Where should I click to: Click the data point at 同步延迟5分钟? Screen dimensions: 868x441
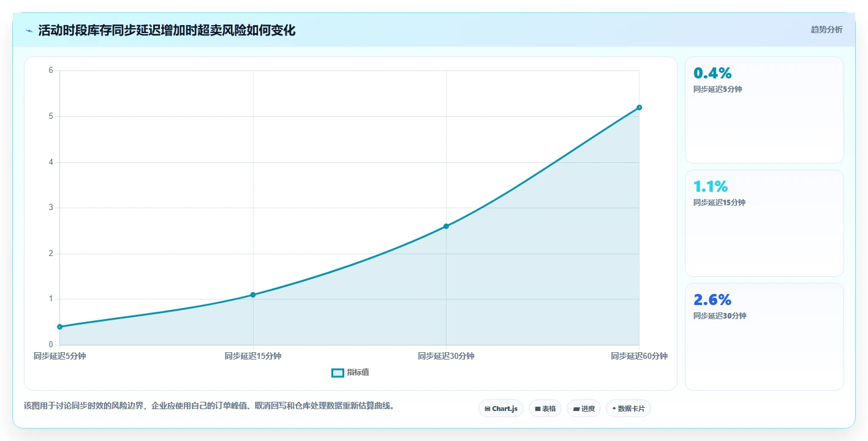59,326
